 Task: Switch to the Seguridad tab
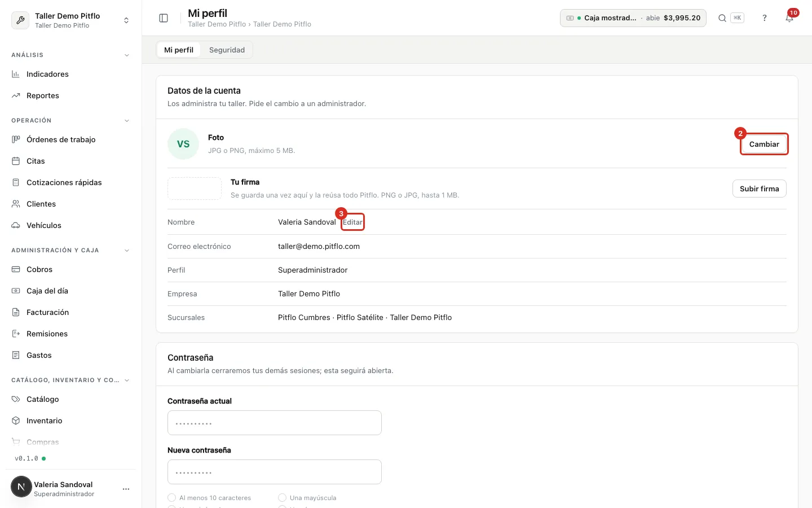click(227, 50)
